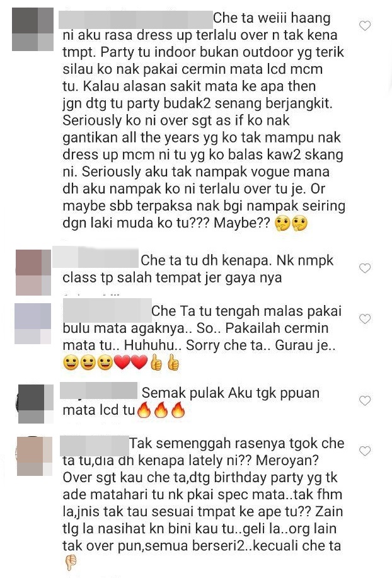Open blurred username before 'Semak pulak Aku tgk'
This screenshot has width=392, height=578.
[98, 391]
